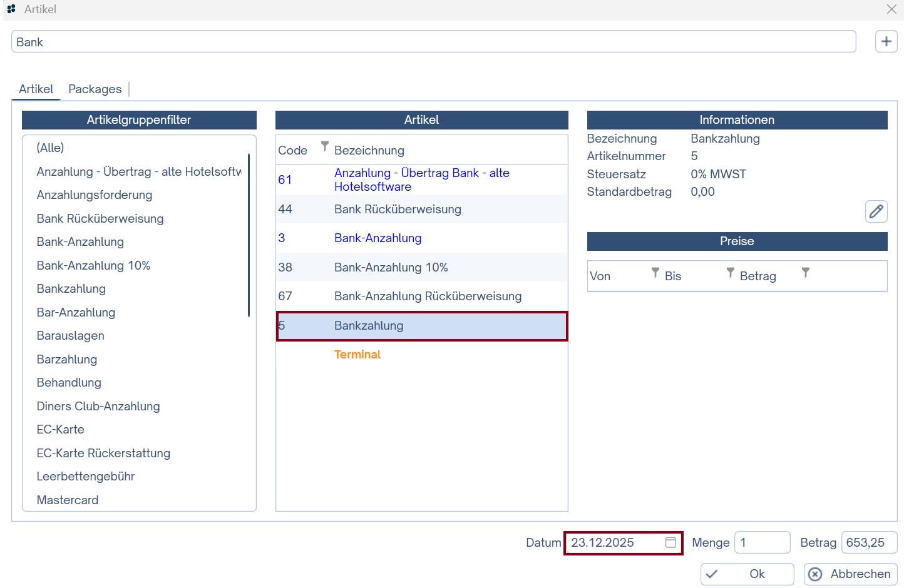
Task: Open the calendar picker in Datum field
Action: click(670, 542)
